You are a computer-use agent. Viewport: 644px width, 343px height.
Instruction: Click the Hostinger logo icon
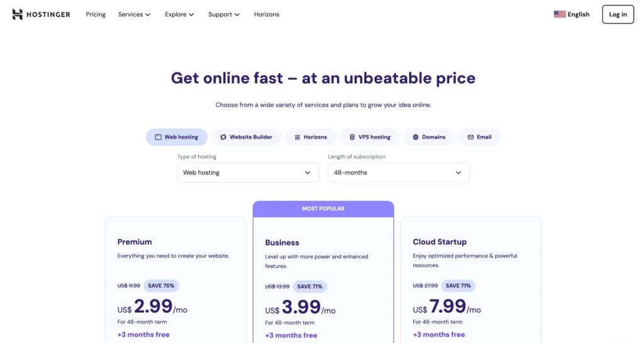point(18,14)
